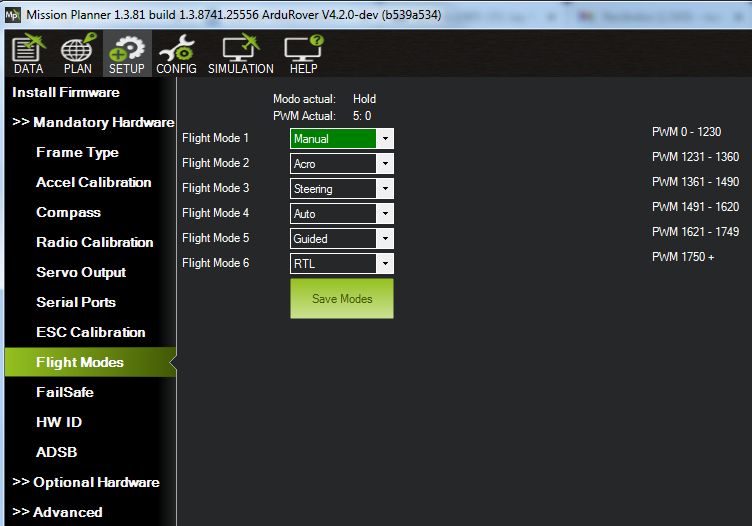This screenshot has height=526, width=752.
Task: Open the DATA flight data view
Action: point(28,54)
